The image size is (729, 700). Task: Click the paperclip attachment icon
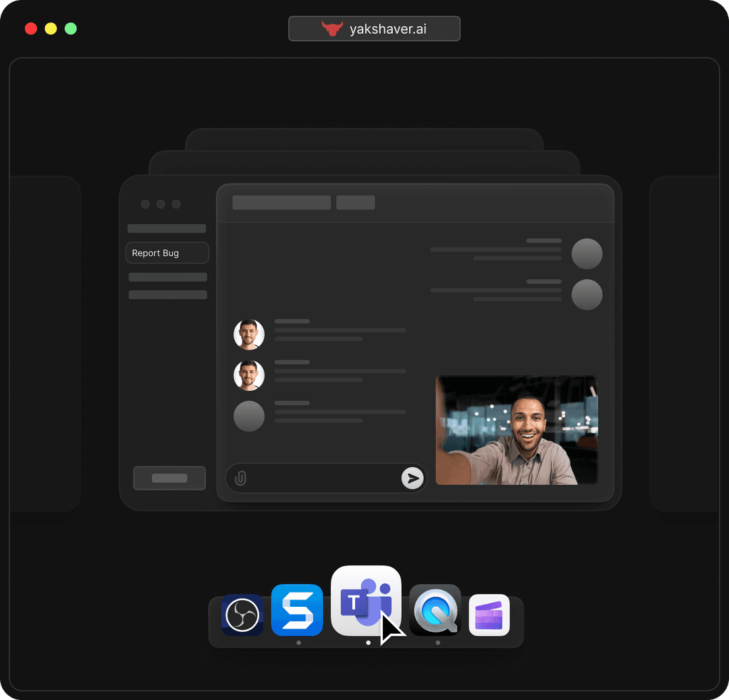pos(240,478)
